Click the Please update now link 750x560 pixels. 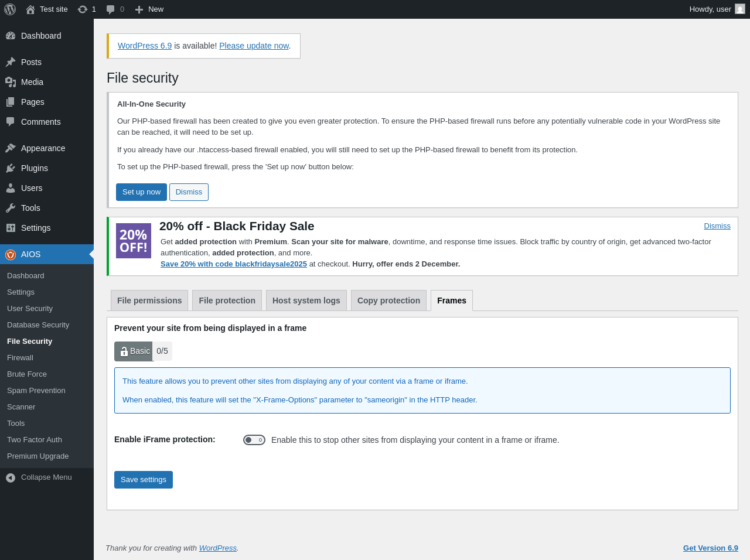click(x=254, y=46)
